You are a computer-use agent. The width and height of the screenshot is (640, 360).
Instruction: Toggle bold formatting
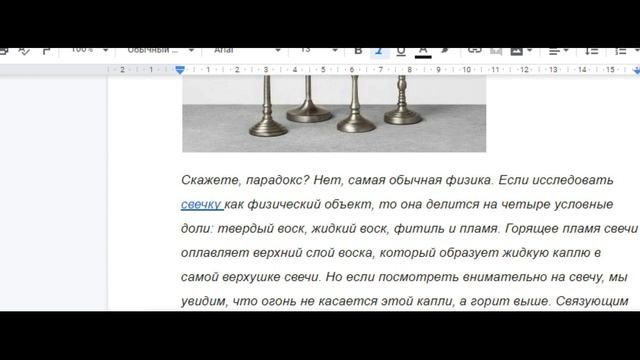[358, 51]
